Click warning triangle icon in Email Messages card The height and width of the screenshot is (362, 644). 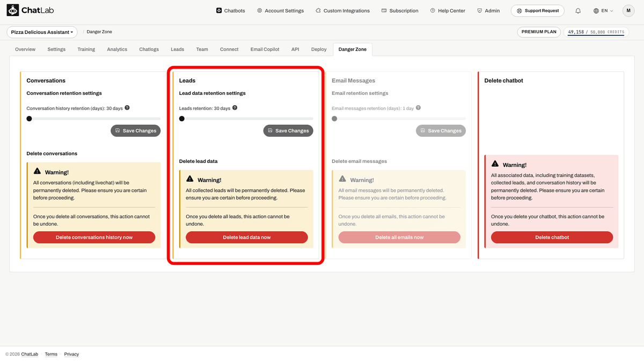pyautogui.click(x=342, y=179)
